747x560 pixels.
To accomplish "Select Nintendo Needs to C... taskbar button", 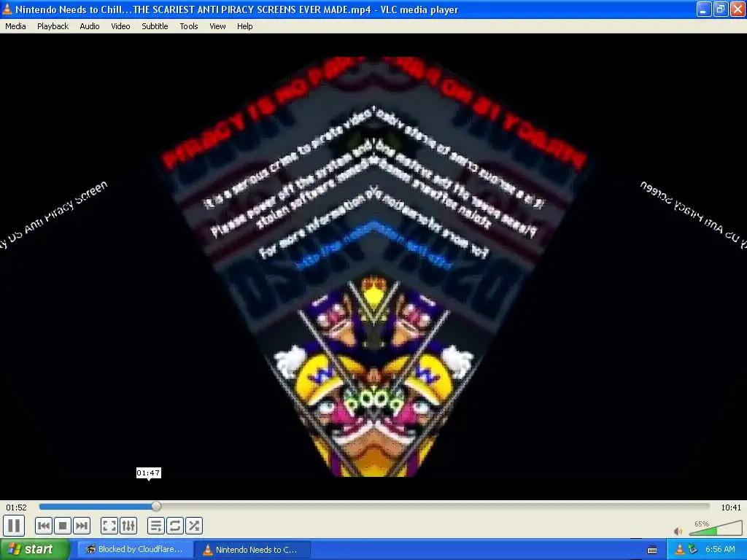I will click(252, 549).
